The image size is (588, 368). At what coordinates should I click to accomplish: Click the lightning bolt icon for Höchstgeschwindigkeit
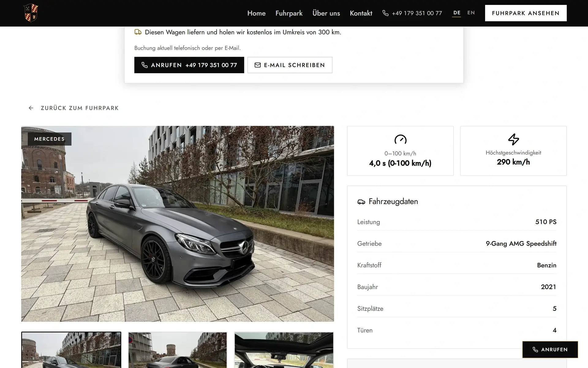coord(513,139)
